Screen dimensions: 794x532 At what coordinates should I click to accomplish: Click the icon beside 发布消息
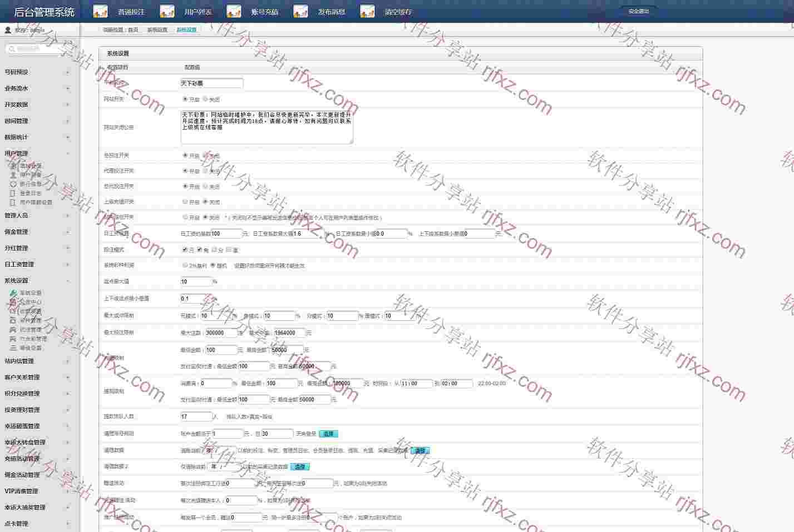click(300, 11)
